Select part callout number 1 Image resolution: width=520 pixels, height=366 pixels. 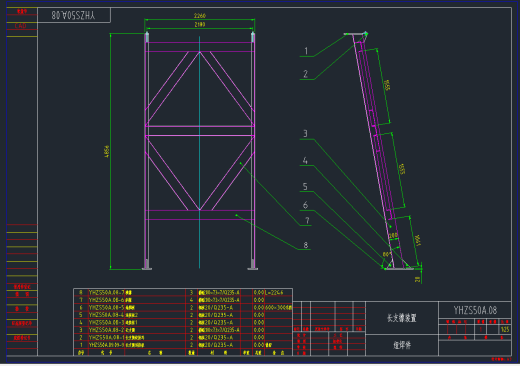click(x=306, y=51)
